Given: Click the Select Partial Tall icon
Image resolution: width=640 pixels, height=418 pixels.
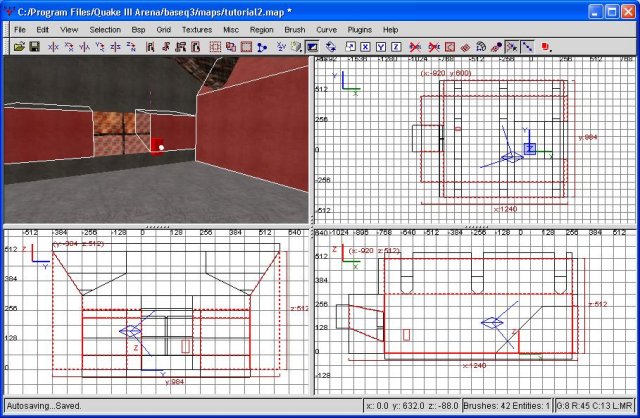Looking at the screenshot, I should click(181, 47).
